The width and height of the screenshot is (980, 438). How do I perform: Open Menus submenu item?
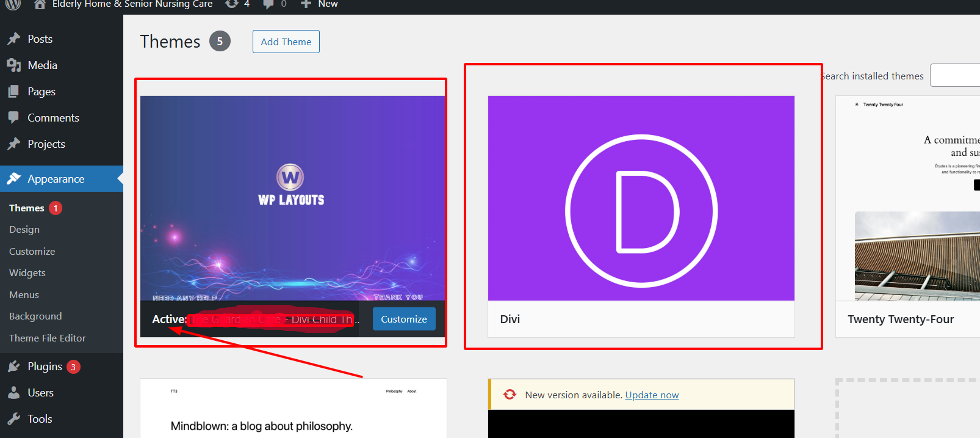click(24, 294)
